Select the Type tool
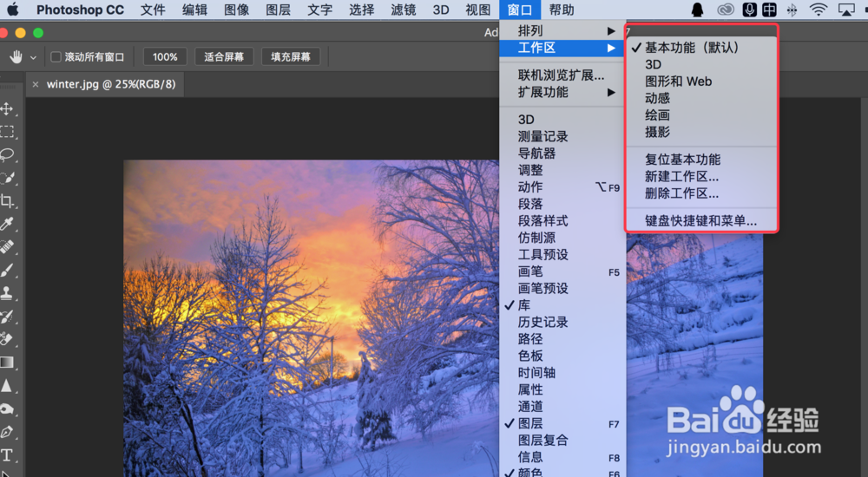Screen dimensions: 868x477 (7, 454)
